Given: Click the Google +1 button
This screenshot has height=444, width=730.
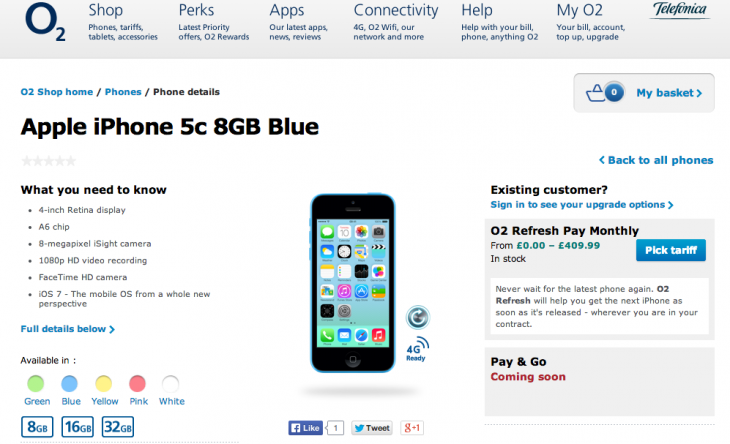Looking at the screenshot, I should point(412,428).
